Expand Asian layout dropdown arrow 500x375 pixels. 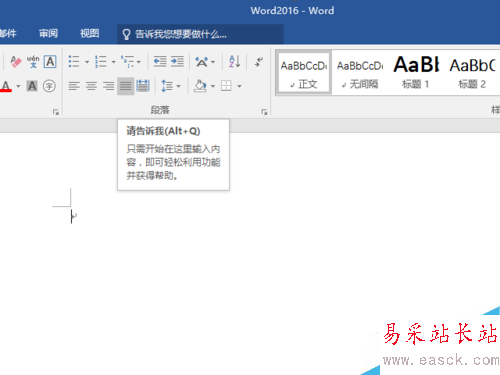(213, 62)
